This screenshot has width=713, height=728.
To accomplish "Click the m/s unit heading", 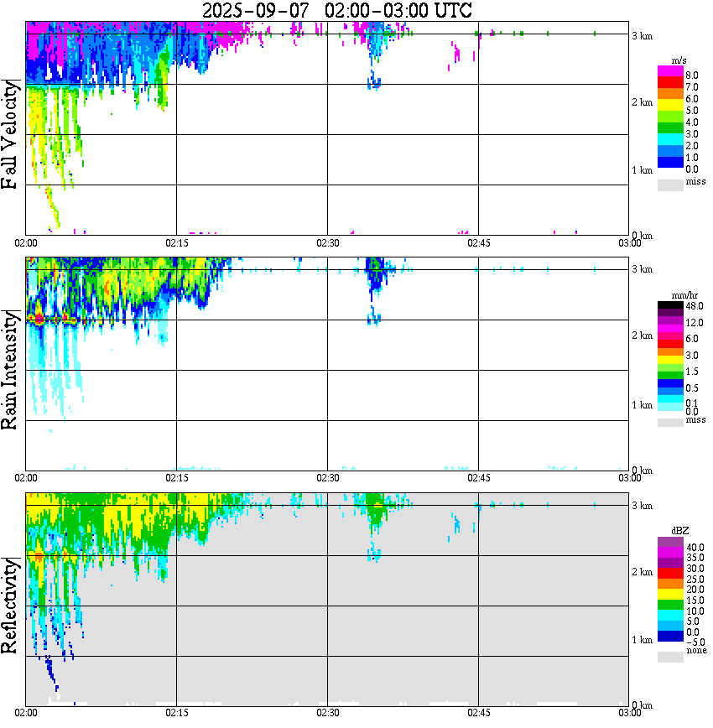I will pyautogui.click(x=679, y=61).
